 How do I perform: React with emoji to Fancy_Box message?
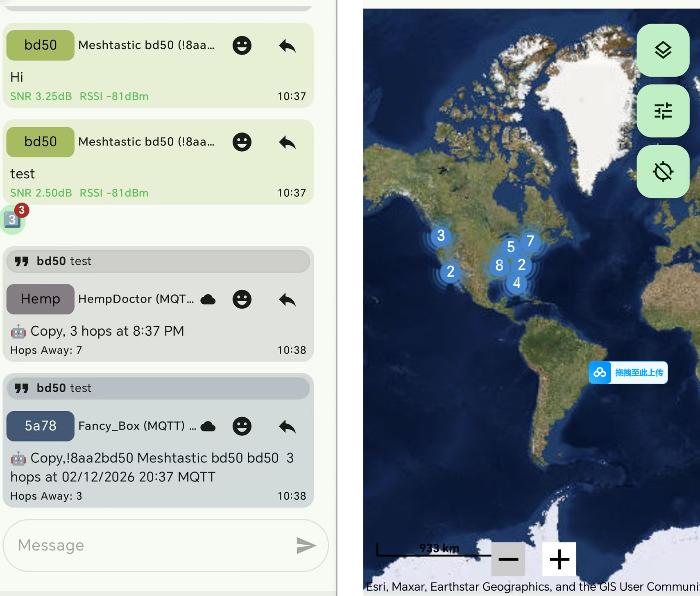242,426
